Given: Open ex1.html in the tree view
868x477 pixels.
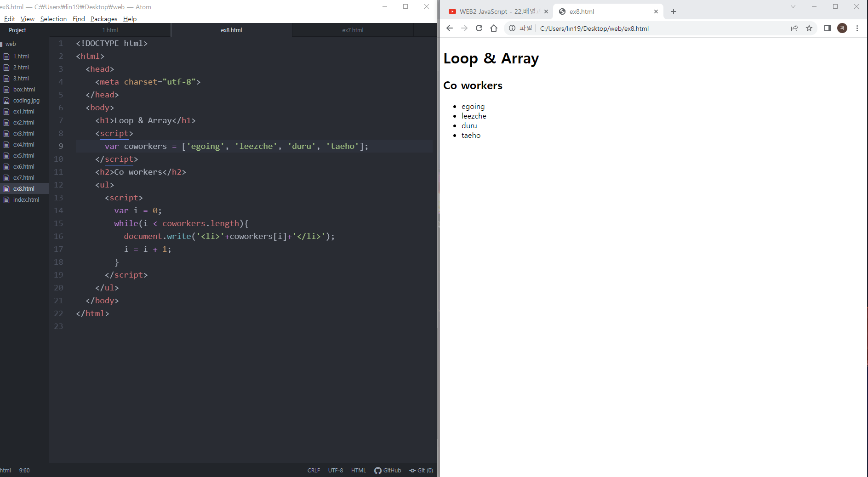Looking at the screenshot, I should 24,112.
